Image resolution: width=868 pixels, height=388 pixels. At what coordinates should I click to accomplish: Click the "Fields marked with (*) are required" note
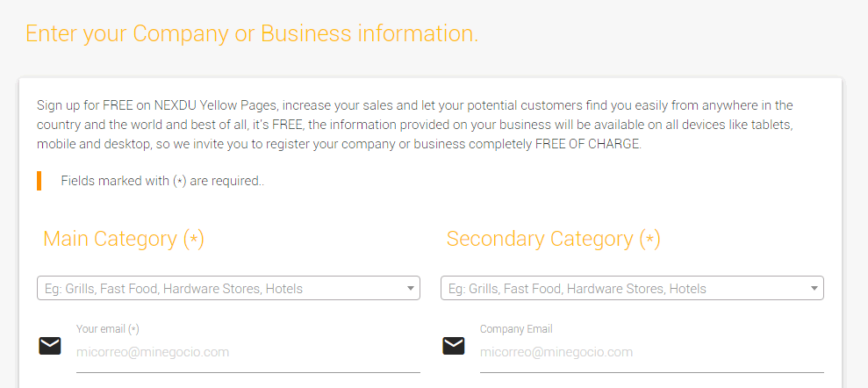point(162,181)
